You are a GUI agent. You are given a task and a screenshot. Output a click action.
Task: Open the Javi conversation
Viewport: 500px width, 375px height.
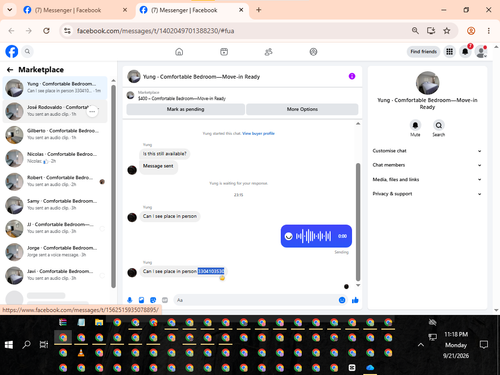pyautogui.click(x=55, y=275)
